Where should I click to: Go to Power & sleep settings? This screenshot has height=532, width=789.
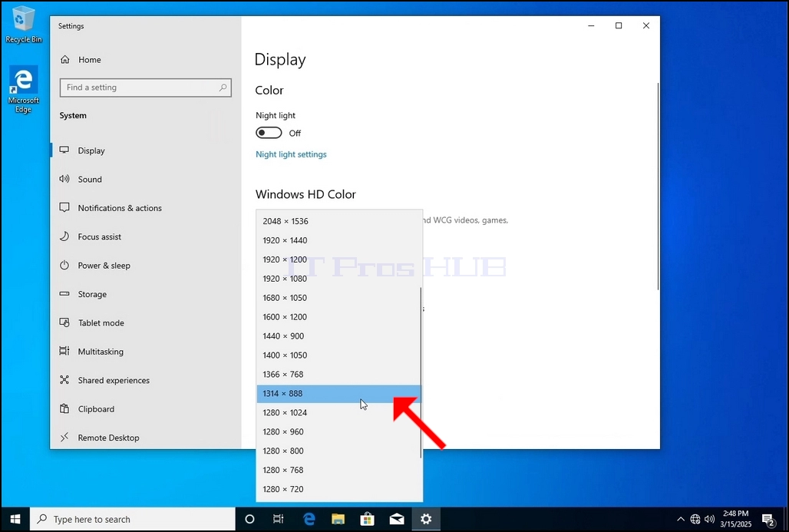[x=146, y=266]
